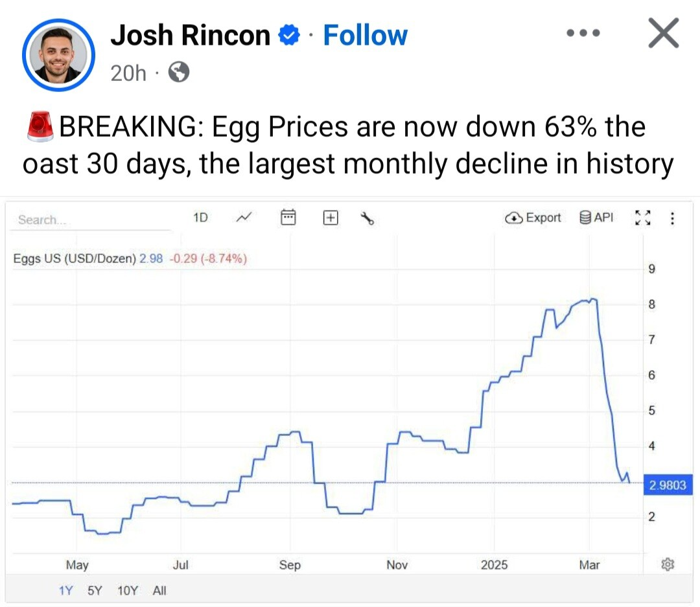The height and width of the screenshot is (607, 700).
Task: Open the 1D interval selector
Action: pyautogui.click(x=201, y=218)
